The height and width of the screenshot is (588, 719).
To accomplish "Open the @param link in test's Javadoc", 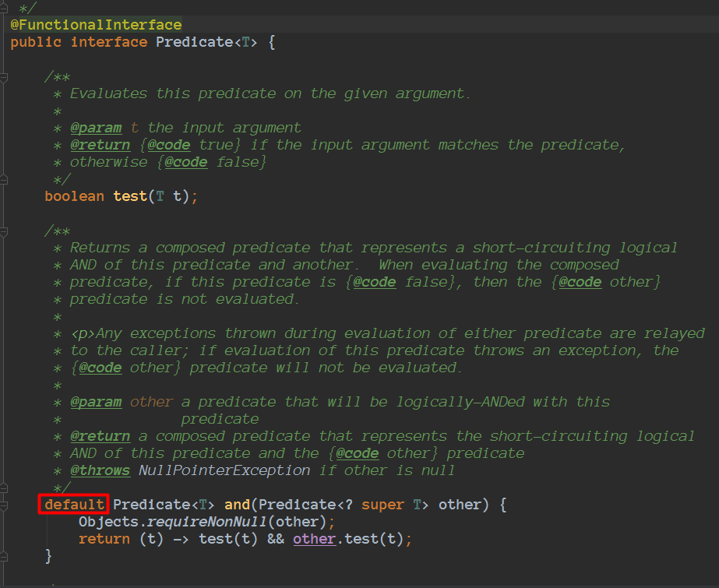I will 96,127.
